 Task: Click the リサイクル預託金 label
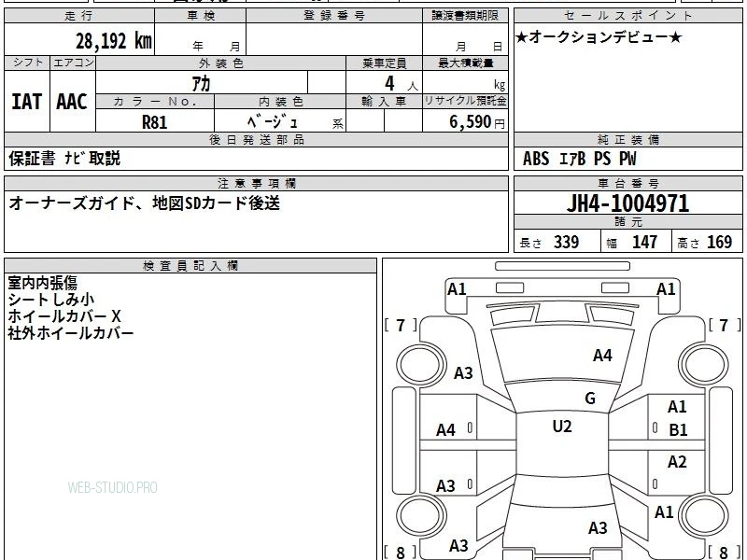coord(465,101)
